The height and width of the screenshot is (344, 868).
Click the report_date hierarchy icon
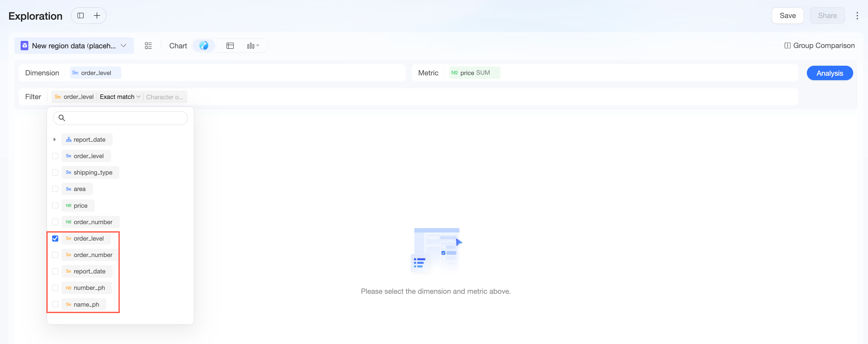click(x=69, y=139)
